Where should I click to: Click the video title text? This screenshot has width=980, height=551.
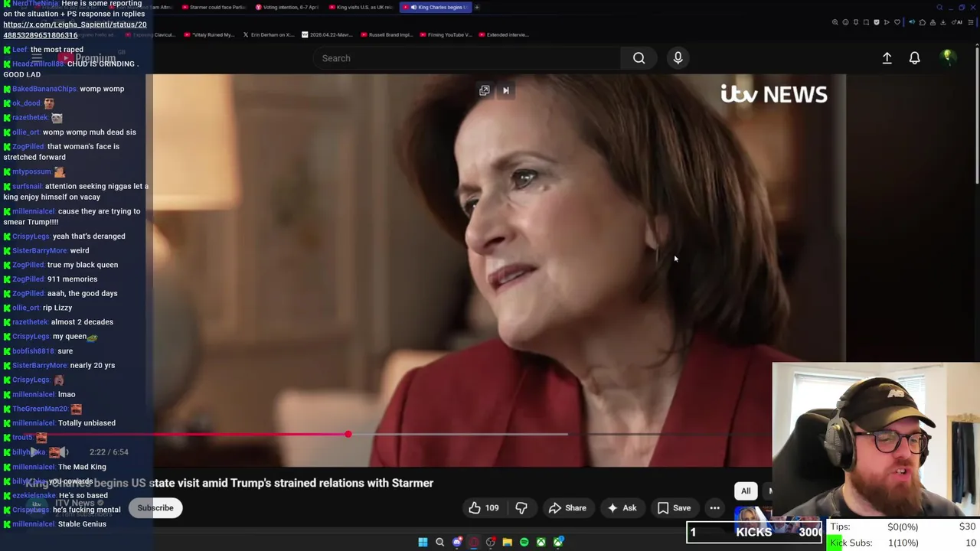coord(230,483)
